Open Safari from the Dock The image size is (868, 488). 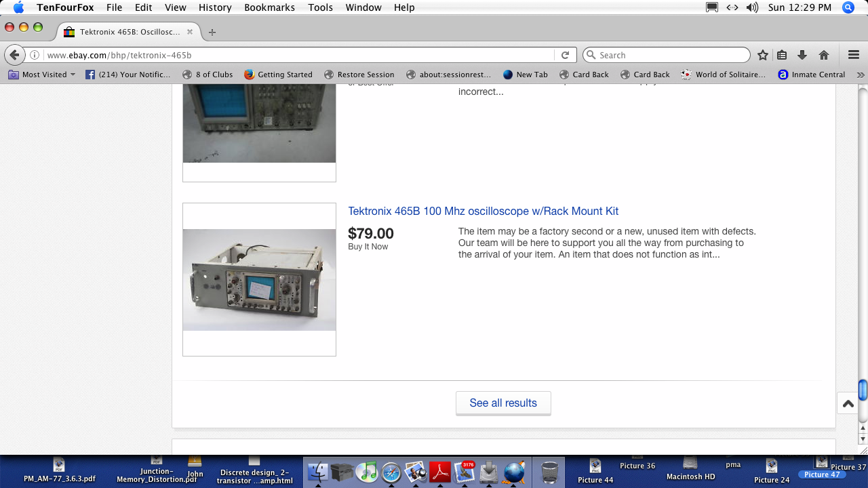pyautogui.click(x=391, y=472)
